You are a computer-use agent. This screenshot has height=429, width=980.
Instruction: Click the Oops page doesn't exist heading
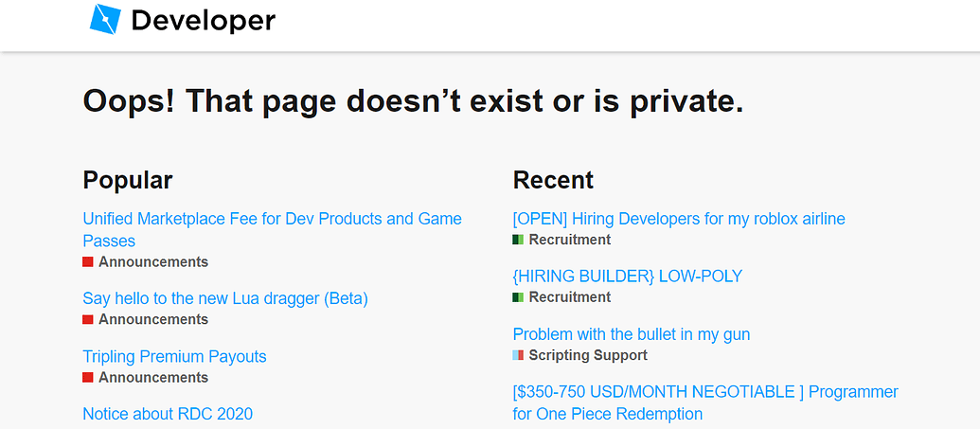[x=413, y=101]
